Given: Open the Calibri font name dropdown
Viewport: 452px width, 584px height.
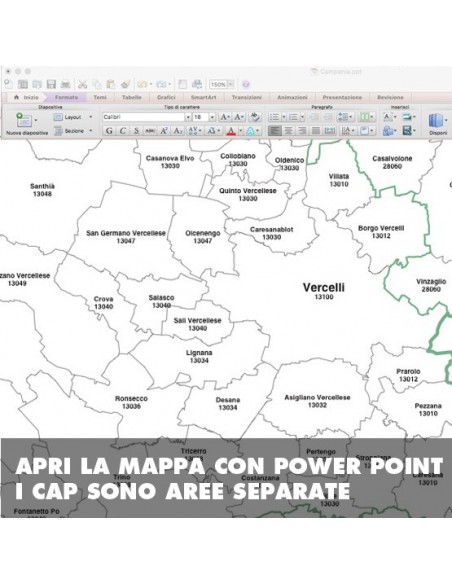Looking at the screenshot, I should [188, 117].
